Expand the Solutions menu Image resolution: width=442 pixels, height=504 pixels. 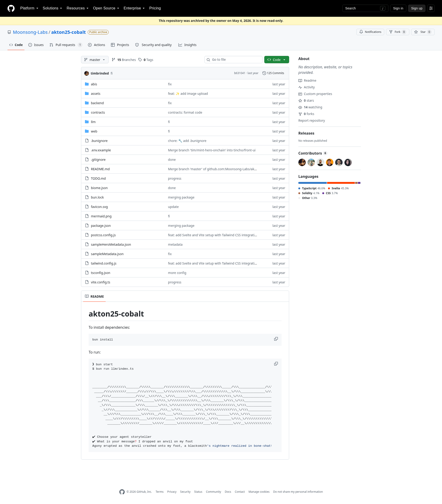[52, 8]
